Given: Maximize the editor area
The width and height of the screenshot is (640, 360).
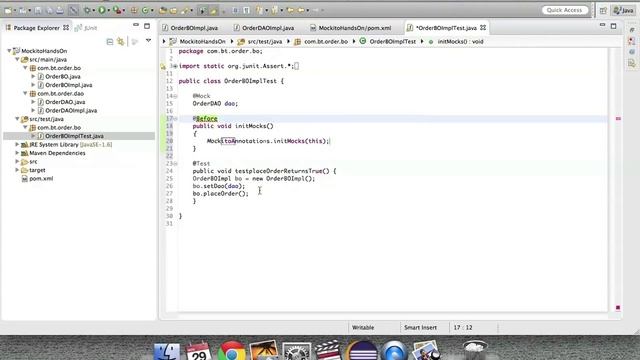Looking at the screenshot, I should tap(613, 26).
